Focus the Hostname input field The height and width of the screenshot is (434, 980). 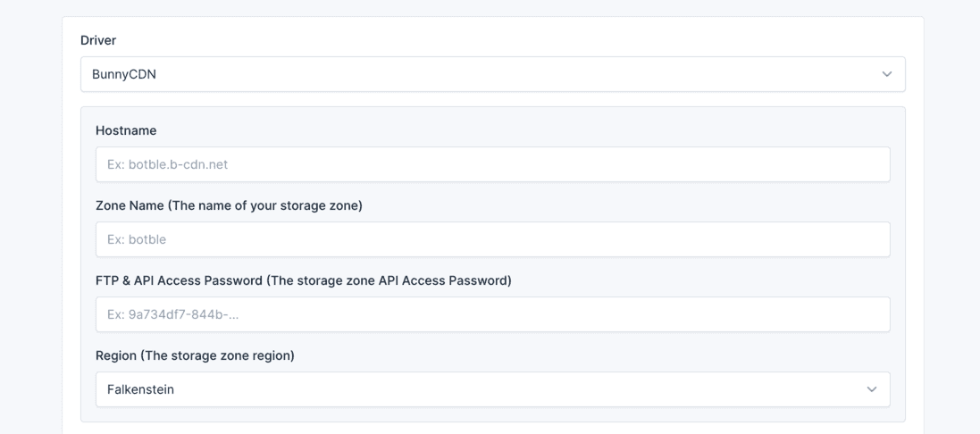492,164
